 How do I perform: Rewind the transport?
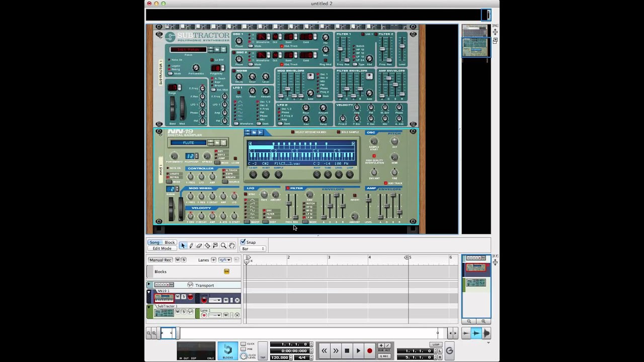click(324, 350)
